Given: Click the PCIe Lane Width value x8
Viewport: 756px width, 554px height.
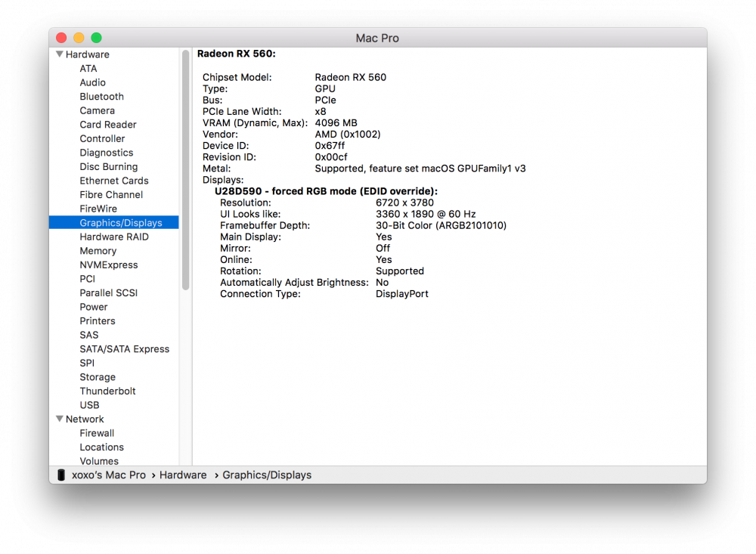Looking at the screenshot, I should (321, 111).
